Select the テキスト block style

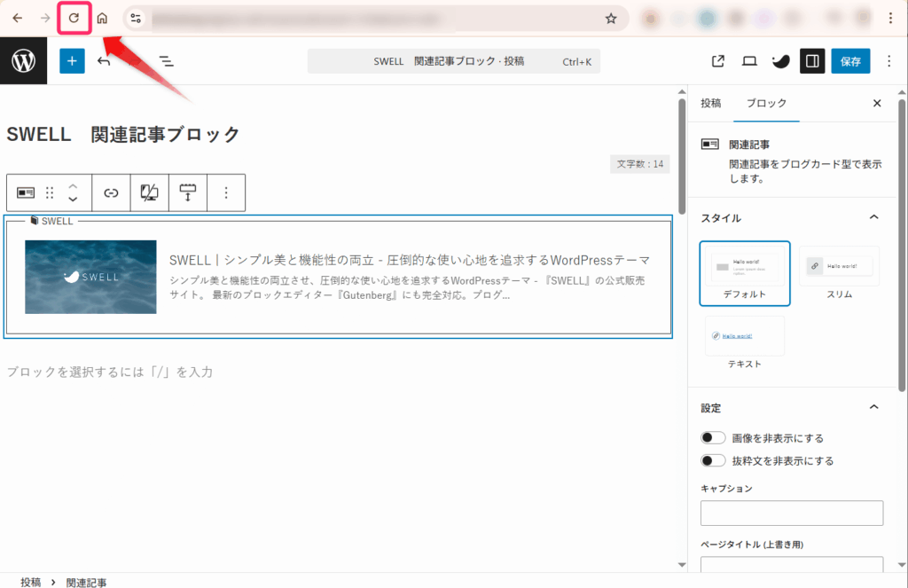pos(745,343)
